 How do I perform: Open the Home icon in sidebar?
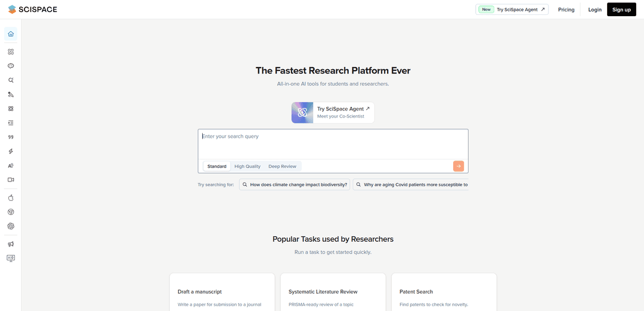pyautogui.click(x=11, y=34)
